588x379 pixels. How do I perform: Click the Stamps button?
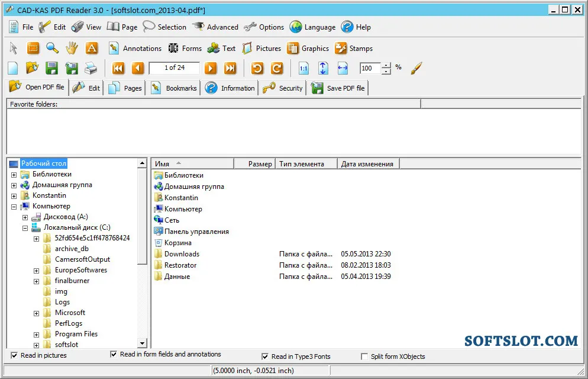354,49
